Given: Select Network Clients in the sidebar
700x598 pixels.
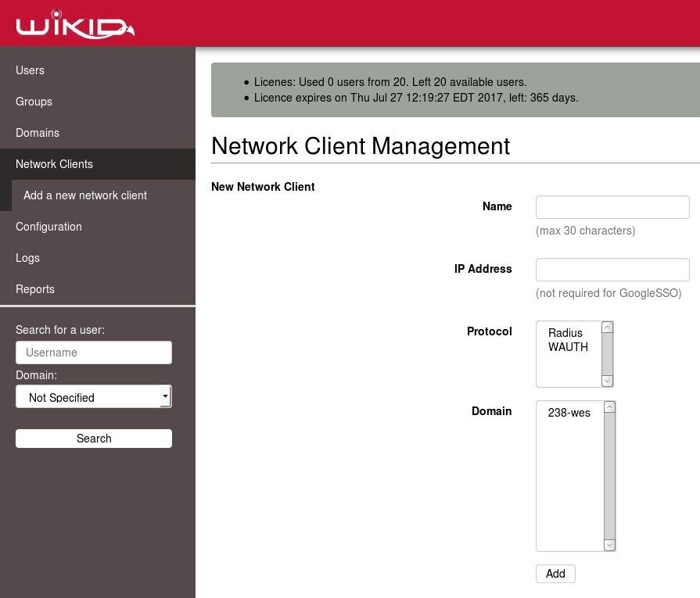Looking at the screenshot, I should coord(54,164).
